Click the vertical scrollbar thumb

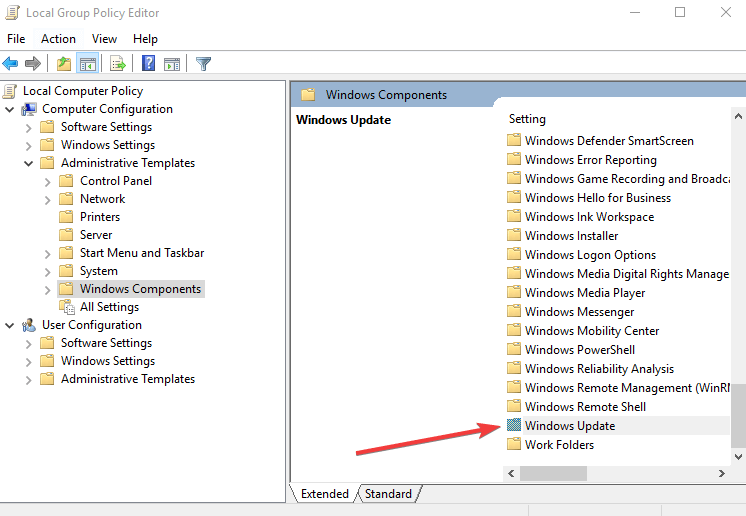(x=738, y=415)
